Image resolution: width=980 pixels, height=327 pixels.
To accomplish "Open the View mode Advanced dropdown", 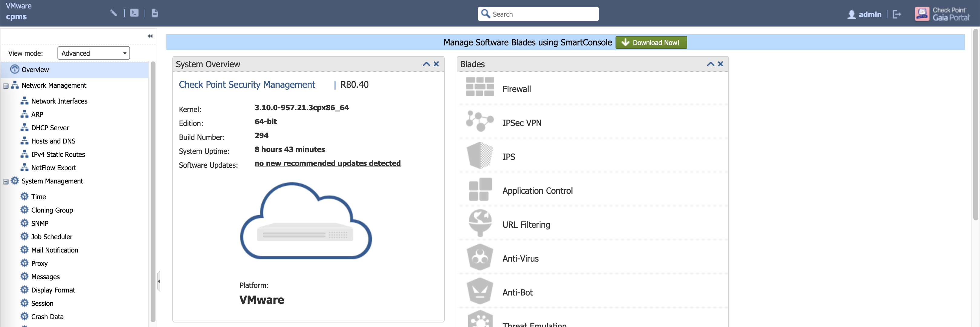I will [x=93, y=53].
